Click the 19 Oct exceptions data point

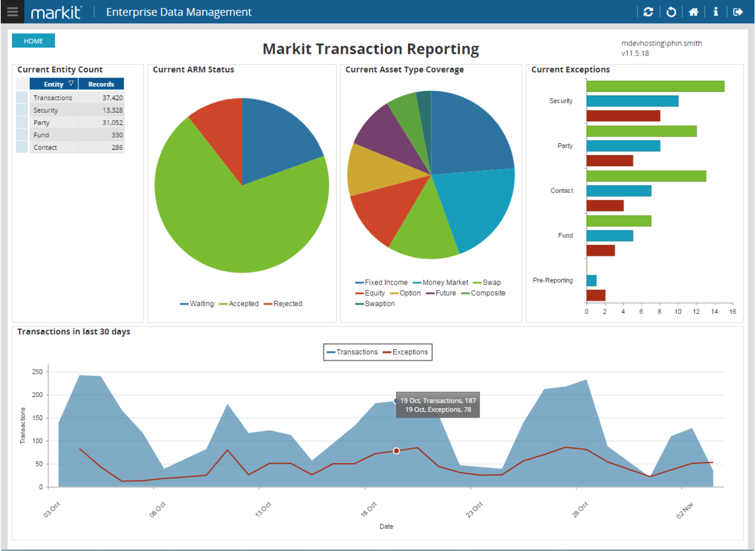(396, 451)
